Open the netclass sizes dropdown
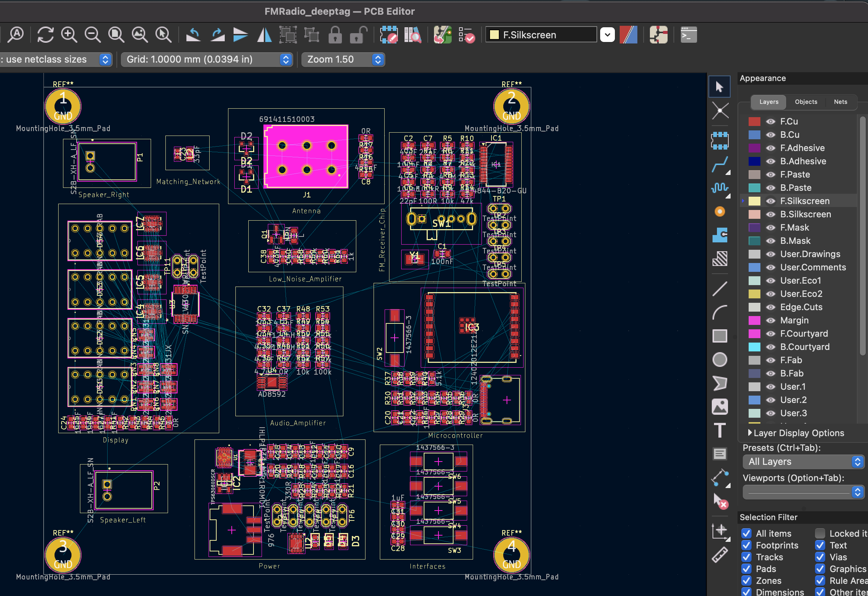This screenshot has height=596, width=868. point(55,59)
